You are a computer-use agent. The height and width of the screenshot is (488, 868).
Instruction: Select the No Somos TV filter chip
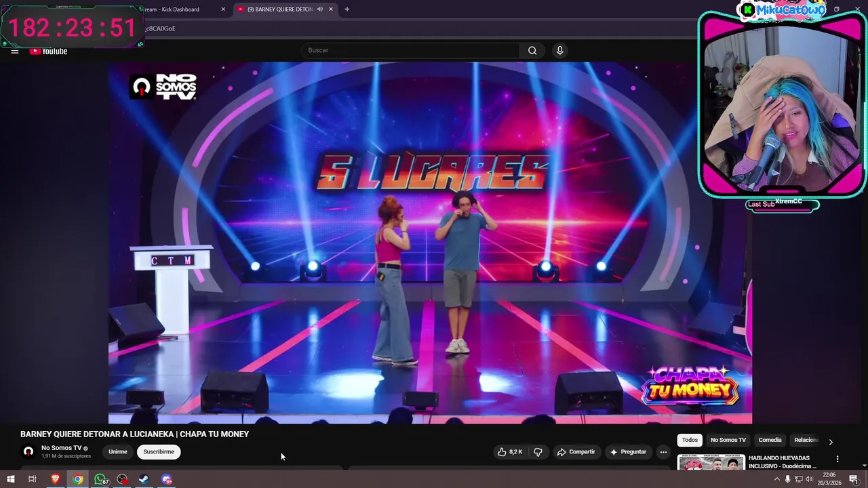click(728, 440)
